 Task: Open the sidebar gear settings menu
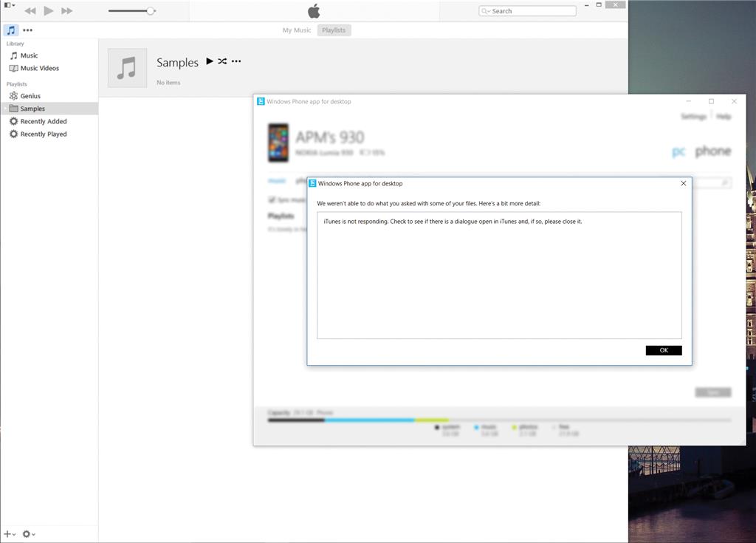coord(29,534)
